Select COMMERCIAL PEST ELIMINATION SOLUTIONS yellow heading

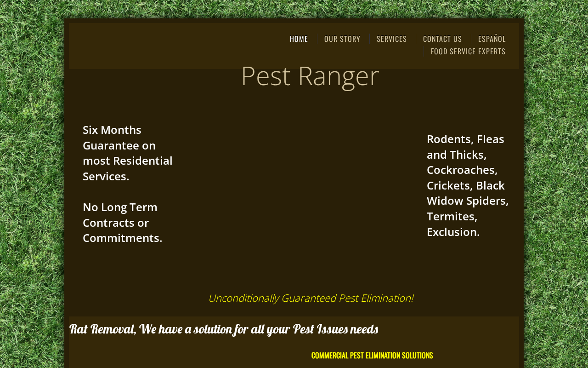pos(372,355)
